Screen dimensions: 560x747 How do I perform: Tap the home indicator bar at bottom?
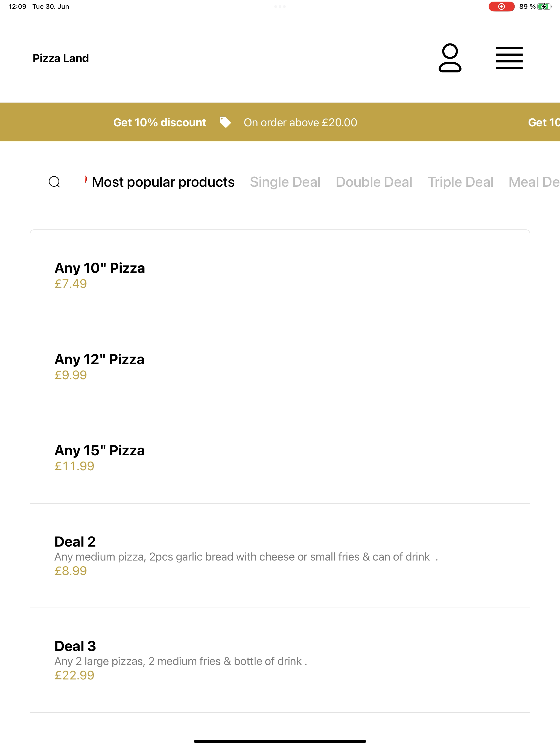280,741
